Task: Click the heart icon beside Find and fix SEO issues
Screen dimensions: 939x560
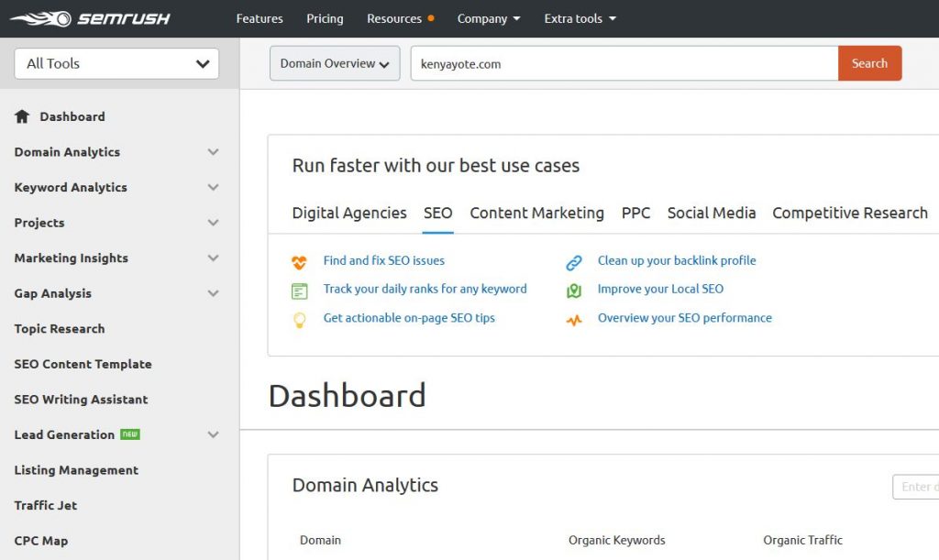Action: (x=299, y=261)
